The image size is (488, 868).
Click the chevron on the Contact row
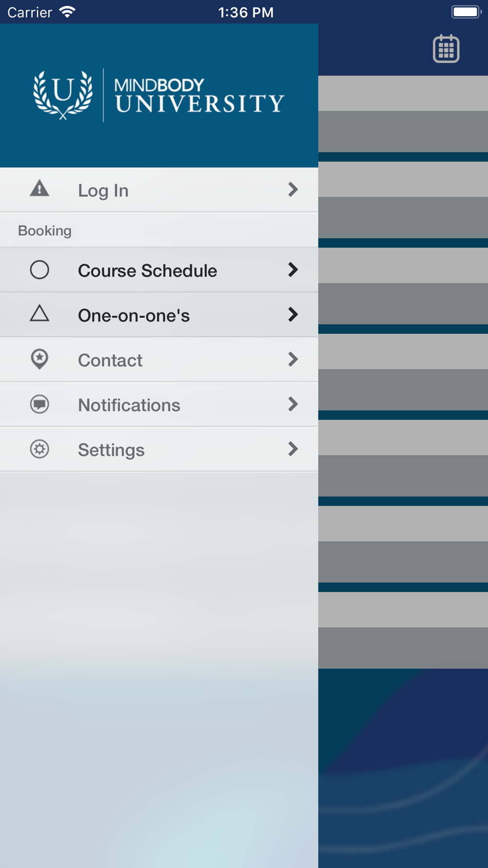pos(293,359)
